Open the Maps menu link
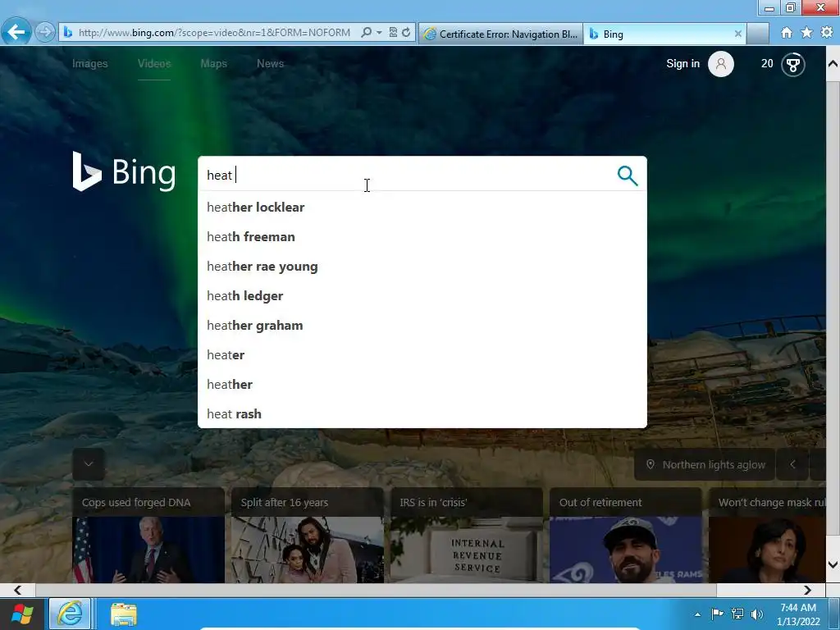This screenshot has width=840, height=630. [x=214, y=63]
